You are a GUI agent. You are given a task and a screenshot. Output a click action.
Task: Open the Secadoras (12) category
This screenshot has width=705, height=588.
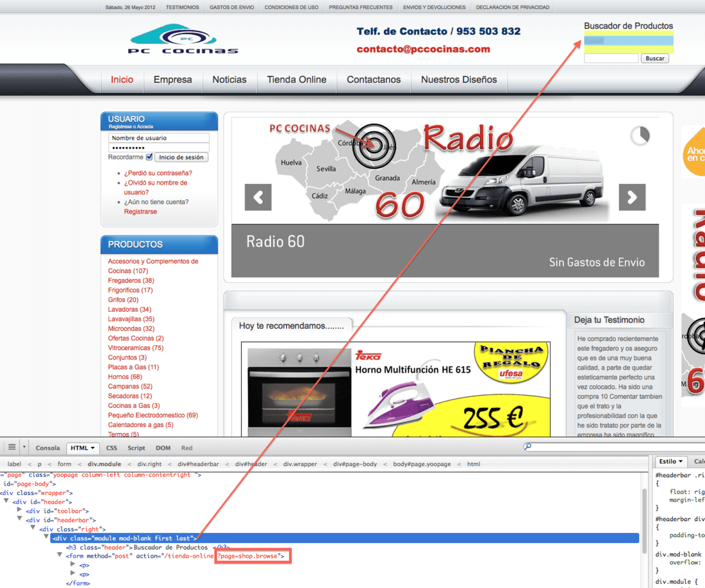coord(130,396)
